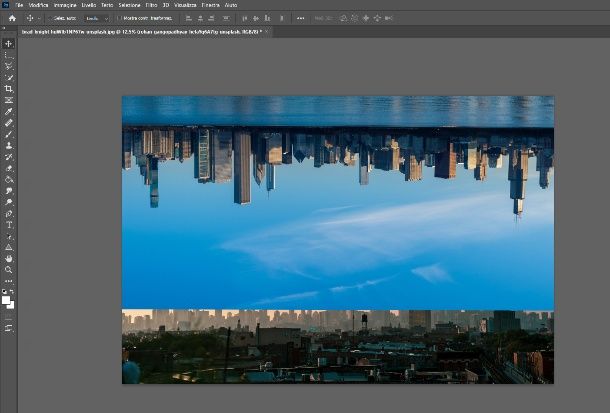Screen dimensions: 610x413
Task: Click the open document tab title
Action: pyautogui.click(x=140, y=31)
